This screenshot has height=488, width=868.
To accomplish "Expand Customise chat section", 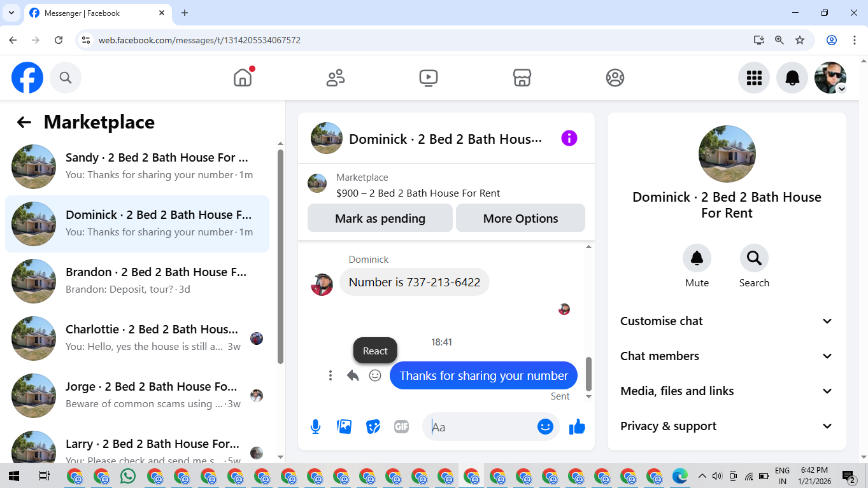I will [727, 321].
